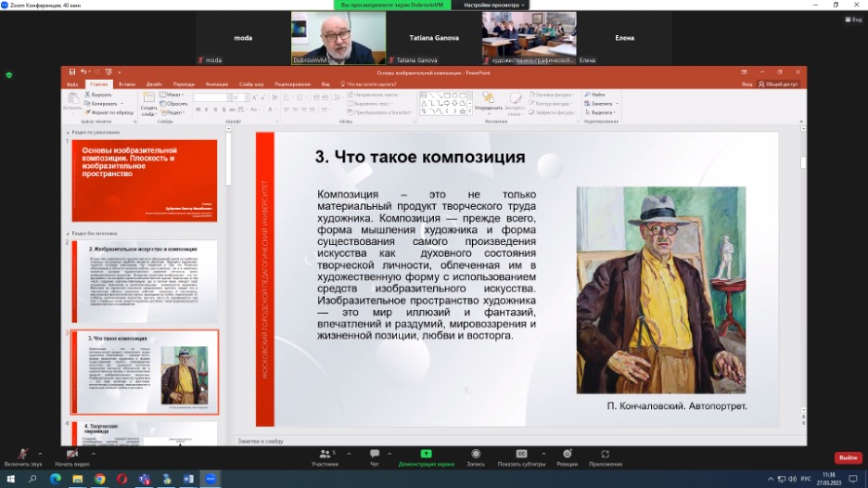This screenshot has height=488, width=868.
Task: Click the Общий доступ share button
Action: [x=779, y=83]
